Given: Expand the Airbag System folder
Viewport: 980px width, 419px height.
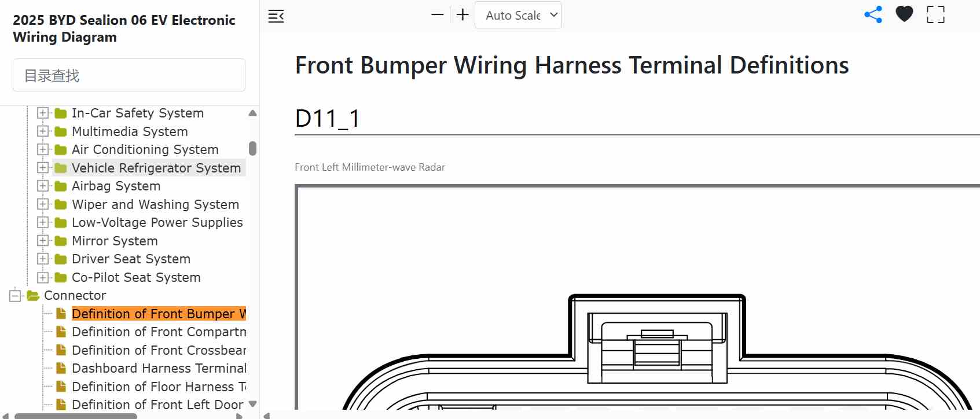Looking at the screenshot, I should pos(43,186).
